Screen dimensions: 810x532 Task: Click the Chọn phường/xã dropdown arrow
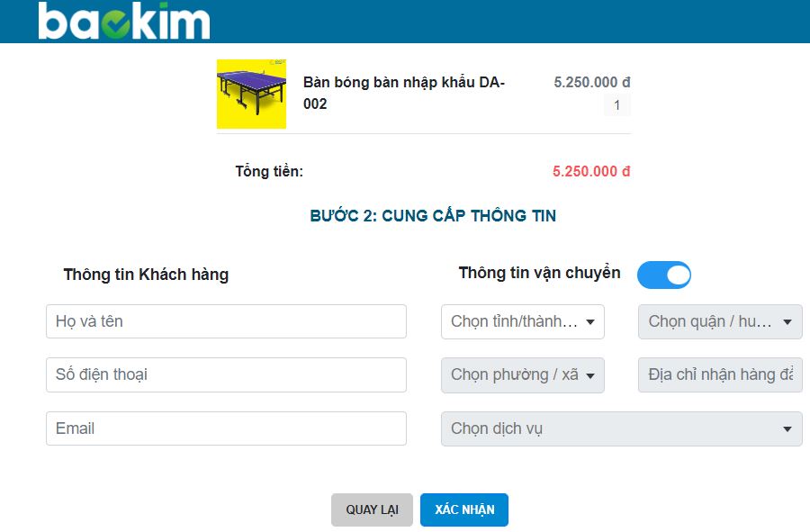coord(589,374)
